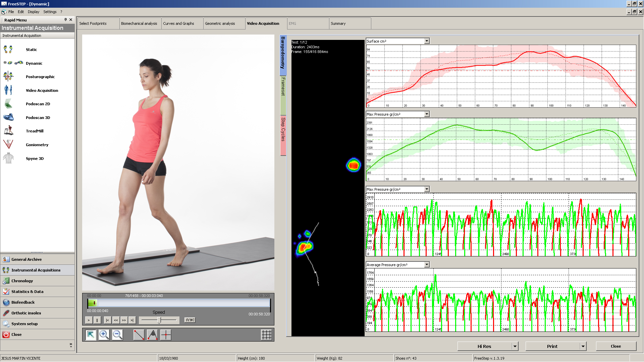Expand the Hi Res dropdown arrow

tap(515, 346)
